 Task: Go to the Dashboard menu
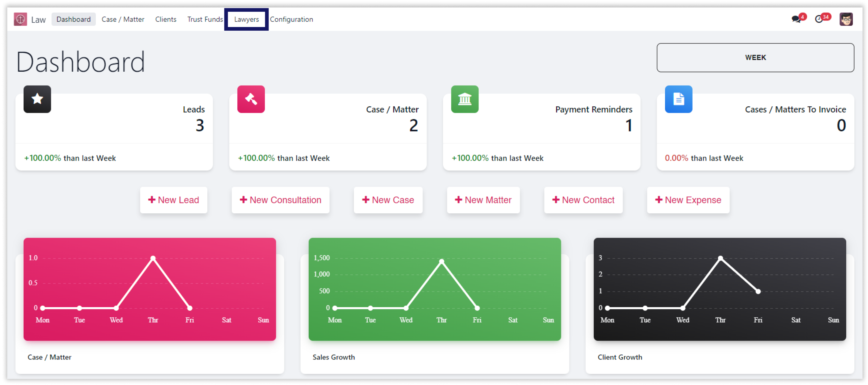pyautogui.click(x=73, y=19)
